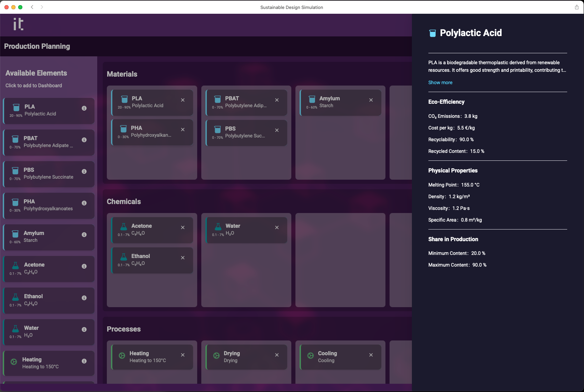Remove Ethanol from the Chemicals section

(x=183, y=258)
